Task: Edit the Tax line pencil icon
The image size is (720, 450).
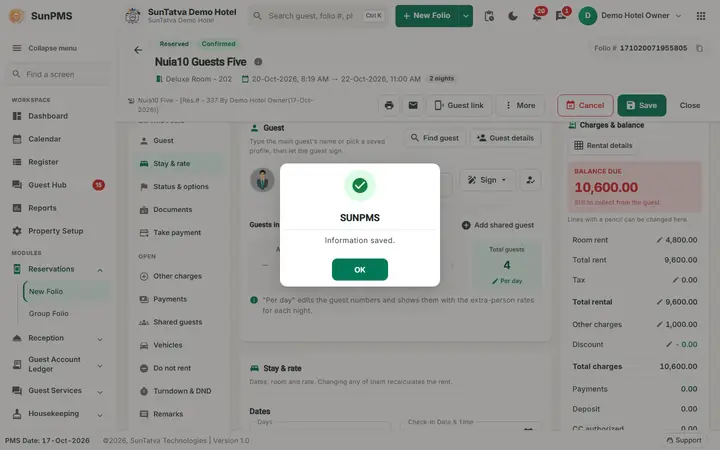Action: pos(675,280)
